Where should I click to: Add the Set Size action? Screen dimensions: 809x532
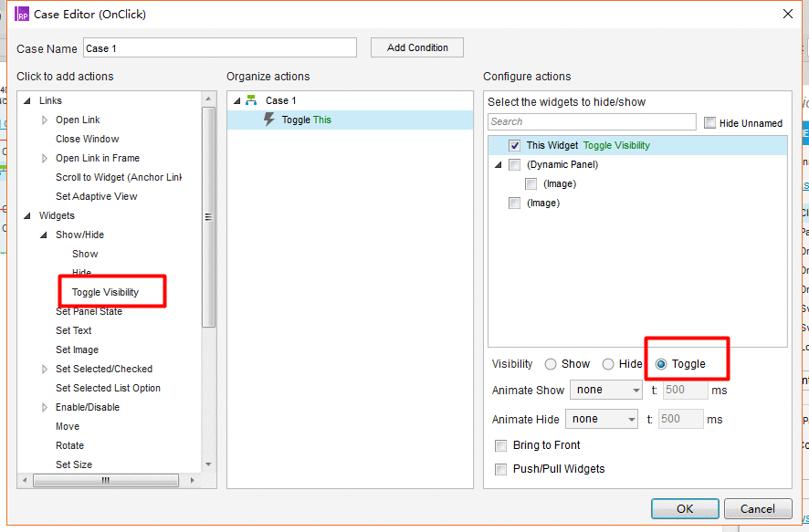pyautogui.click(x=74, y=464)
